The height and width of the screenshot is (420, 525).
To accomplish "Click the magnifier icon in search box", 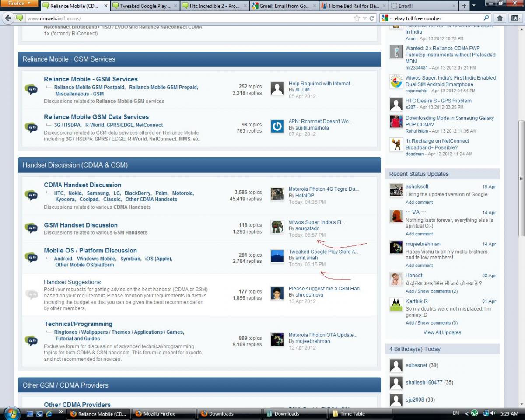I will (486, 18).
